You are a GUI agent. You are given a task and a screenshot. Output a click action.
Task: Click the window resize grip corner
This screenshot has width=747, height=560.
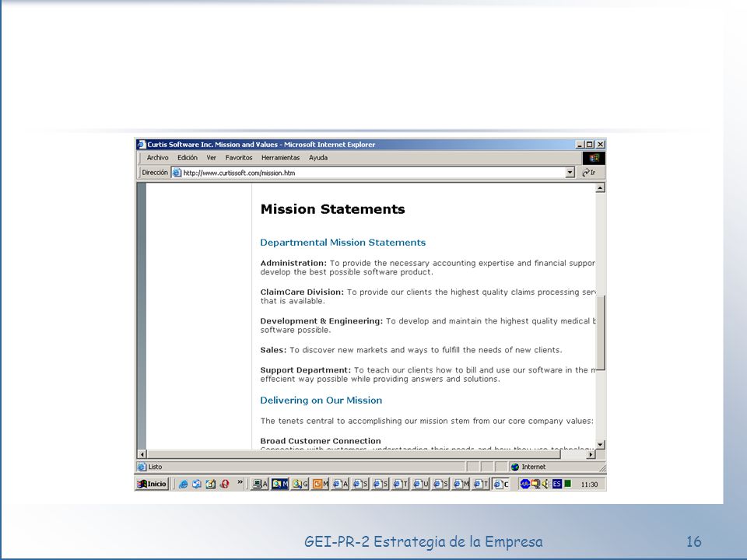tap(602, 468)
